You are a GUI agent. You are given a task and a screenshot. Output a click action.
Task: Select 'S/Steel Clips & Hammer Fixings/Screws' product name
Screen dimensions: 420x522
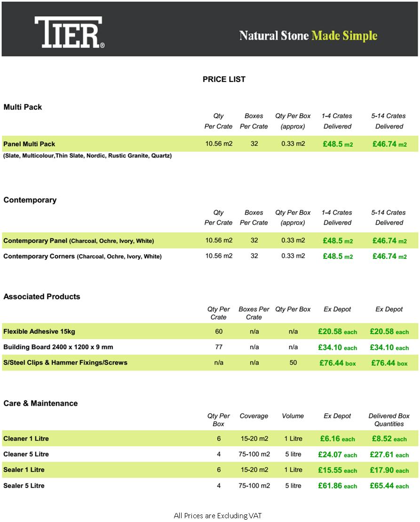[x=65, y=362]
